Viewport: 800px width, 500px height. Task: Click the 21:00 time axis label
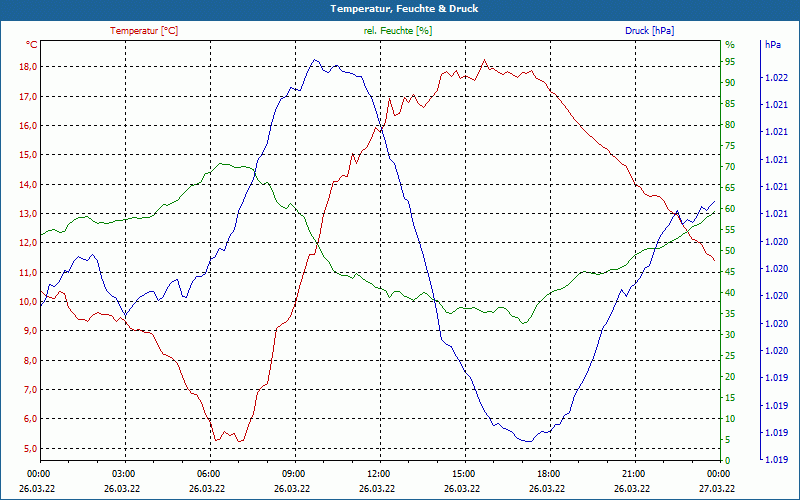634,473
